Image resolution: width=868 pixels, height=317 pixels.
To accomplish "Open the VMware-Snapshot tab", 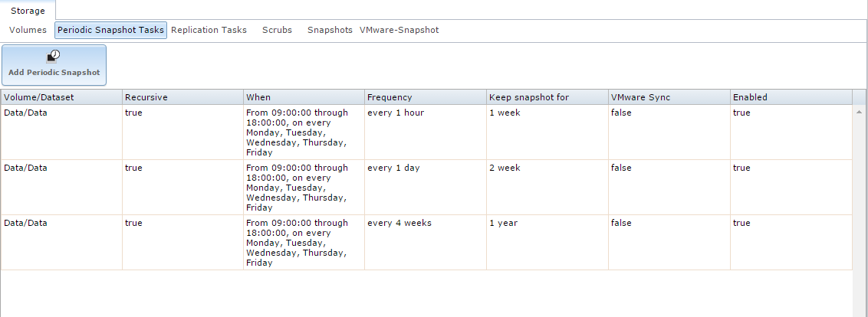I will pyautogui.click(x=399, y=30).
